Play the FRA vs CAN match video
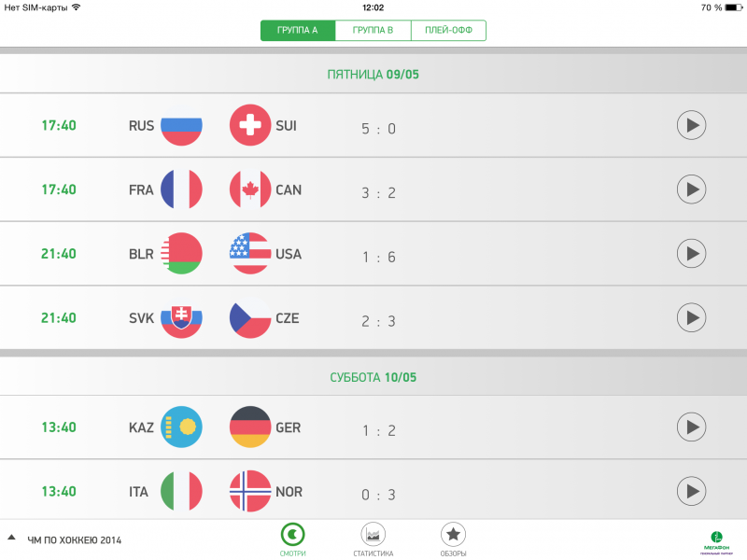This screenshot has width=747, height=560. point(691,189)
